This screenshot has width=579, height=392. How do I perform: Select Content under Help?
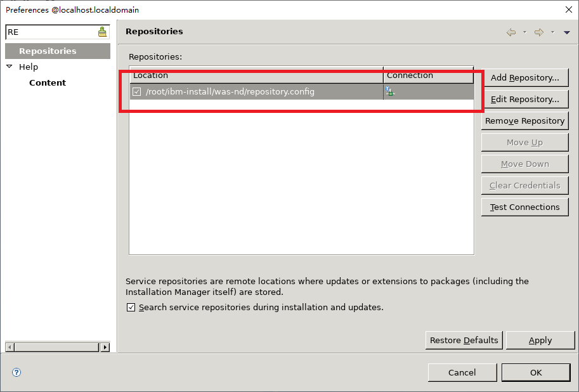pyautogui.click(x=48, y=82)
